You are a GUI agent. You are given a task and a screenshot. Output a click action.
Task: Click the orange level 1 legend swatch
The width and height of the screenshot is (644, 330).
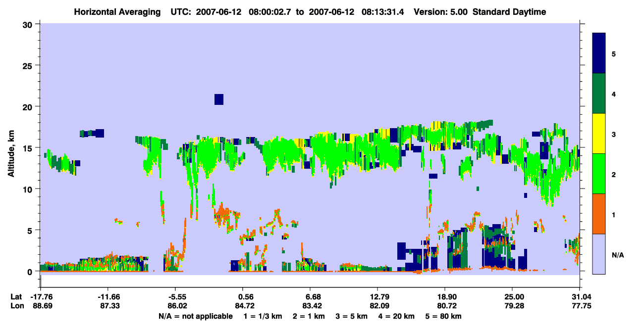point(599,214)
